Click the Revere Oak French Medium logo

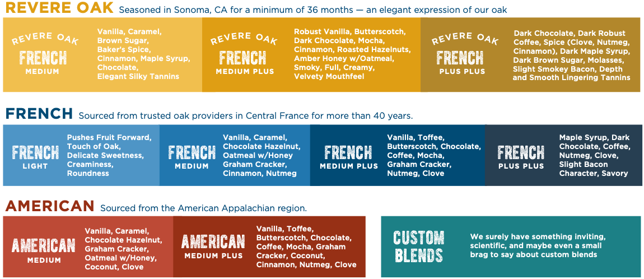(43, 55)
